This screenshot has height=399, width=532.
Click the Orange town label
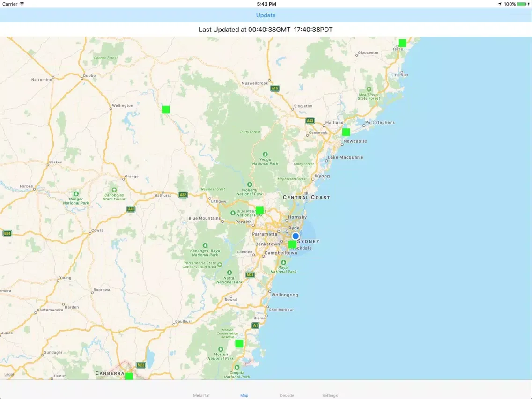click(x=132, y=177)
